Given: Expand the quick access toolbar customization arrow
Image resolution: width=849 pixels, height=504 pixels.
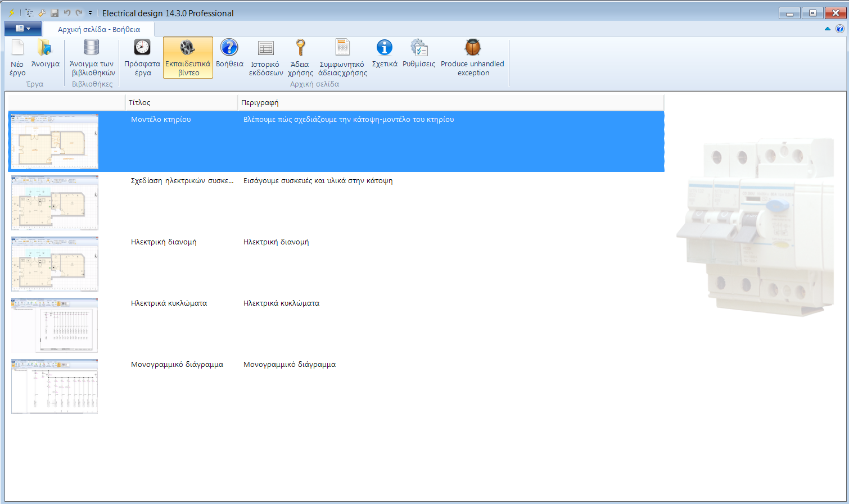Looking at the screenshot, I should pos(90,12).
